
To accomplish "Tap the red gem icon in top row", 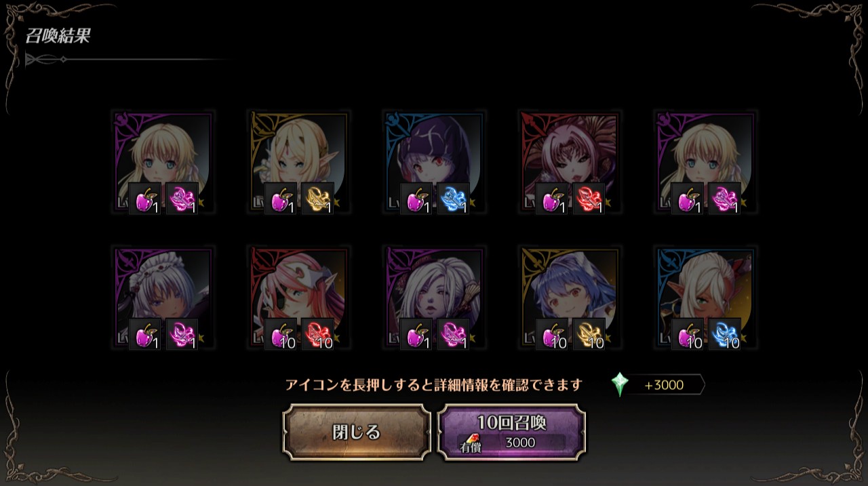I will [589, 199].
